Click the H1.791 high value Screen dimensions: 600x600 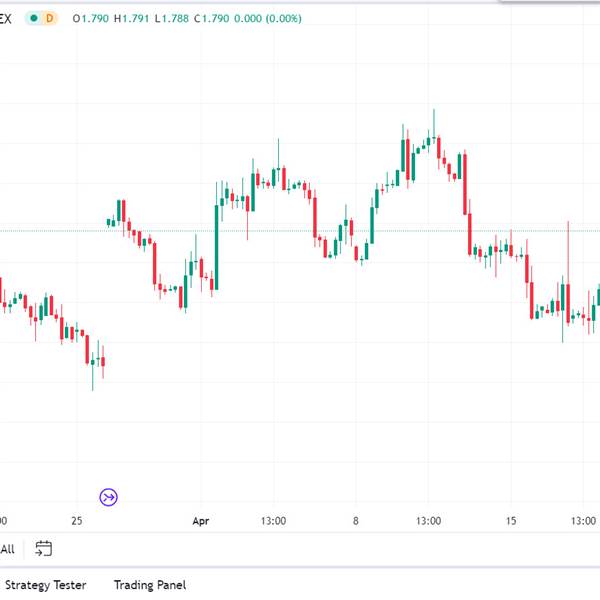pos(131,18)
